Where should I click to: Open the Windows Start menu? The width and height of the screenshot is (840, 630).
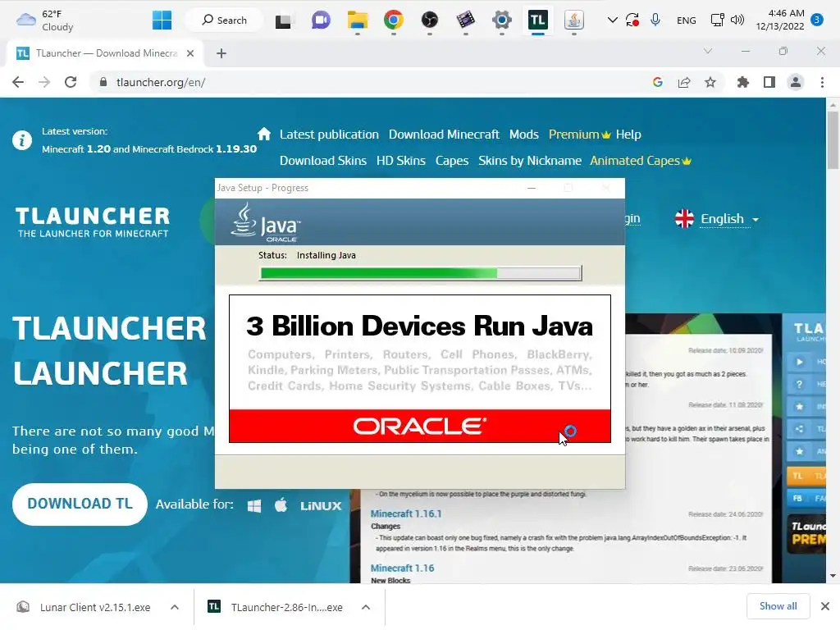click(162, 21)
